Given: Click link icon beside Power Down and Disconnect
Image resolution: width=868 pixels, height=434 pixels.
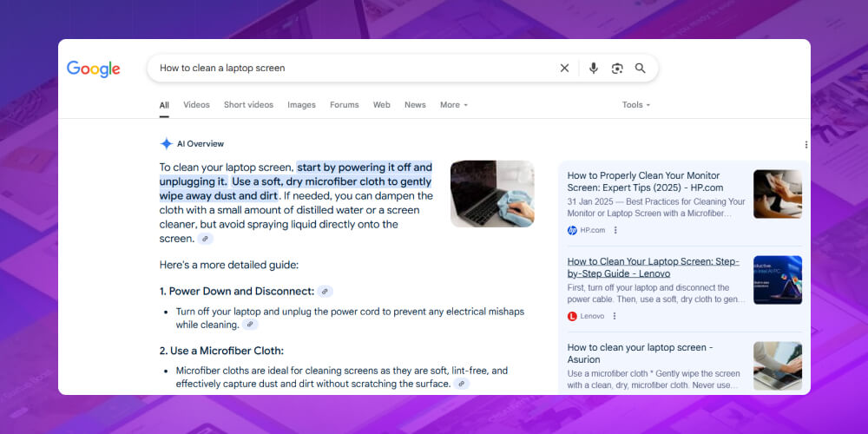Looking at the screenshot, I should tap(325, 292).
